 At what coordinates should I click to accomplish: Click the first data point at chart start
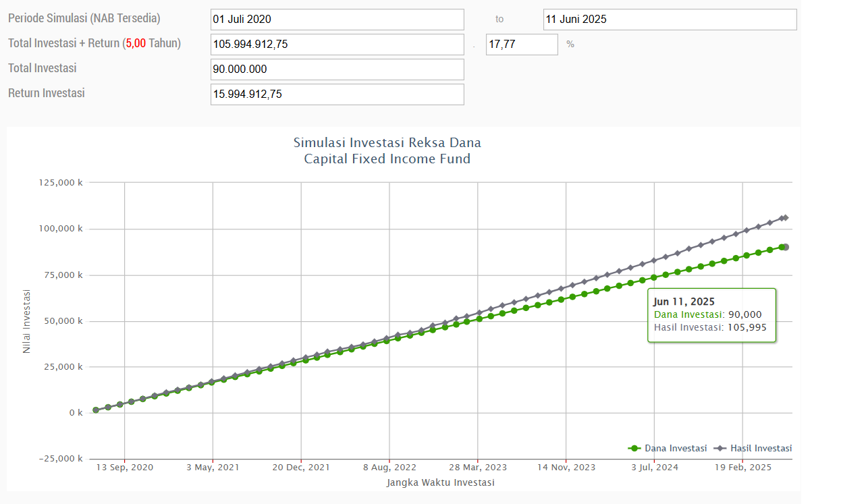[96, 410]
